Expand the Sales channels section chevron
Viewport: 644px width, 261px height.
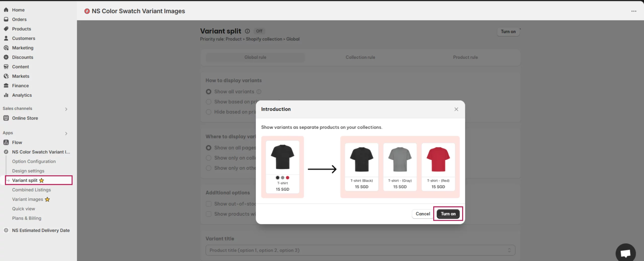pyautogui.click(x=66, y=109)
